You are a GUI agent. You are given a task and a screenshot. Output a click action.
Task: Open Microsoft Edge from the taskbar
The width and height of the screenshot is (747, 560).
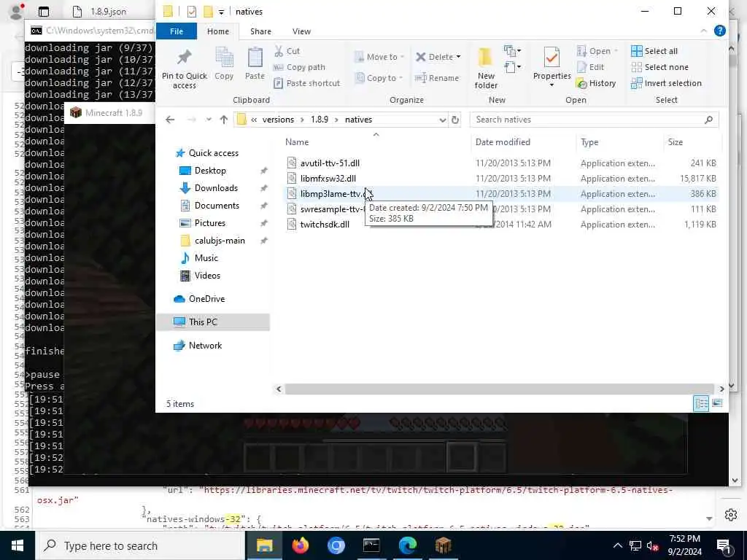[x=407, y=545]
